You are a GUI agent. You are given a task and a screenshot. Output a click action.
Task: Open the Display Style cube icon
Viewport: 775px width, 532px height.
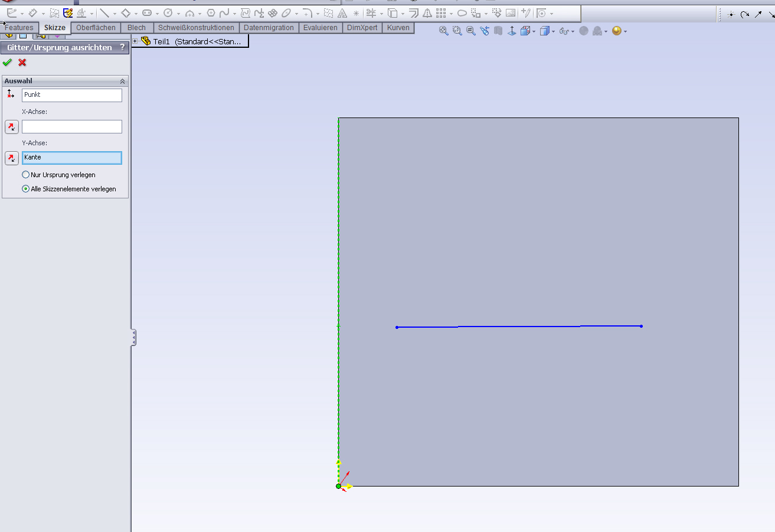[x=545, y=31]
